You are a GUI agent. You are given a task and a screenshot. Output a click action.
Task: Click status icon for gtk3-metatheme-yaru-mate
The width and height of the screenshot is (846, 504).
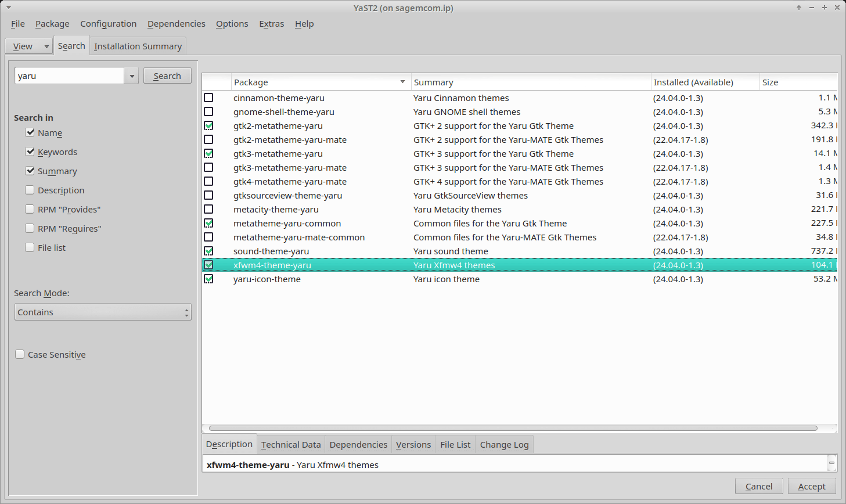[208, 168]
